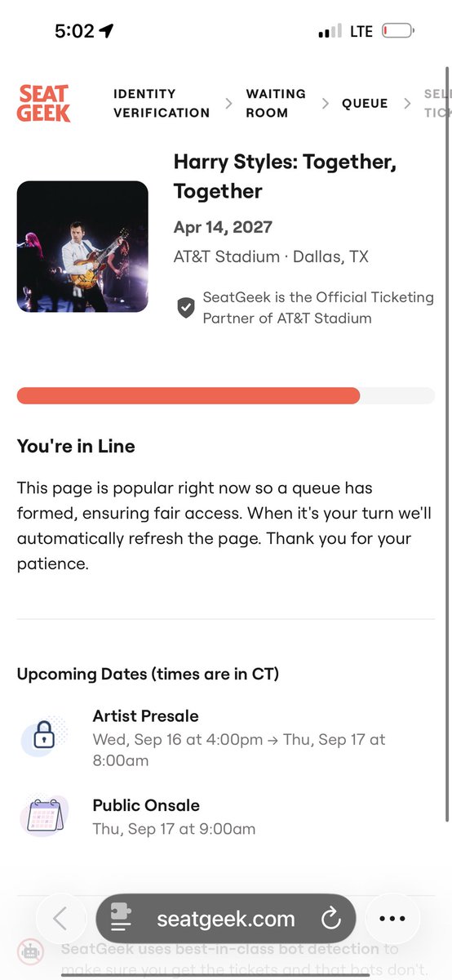Tap the Artist Presale lock icon

[x=42, y=737]
